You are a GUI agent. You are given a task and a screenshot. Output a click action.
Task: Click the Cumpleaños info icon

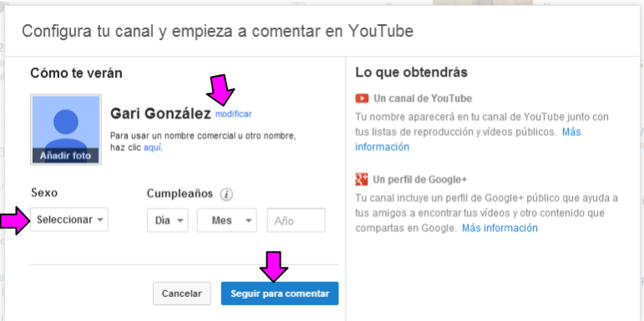[226, 194]
